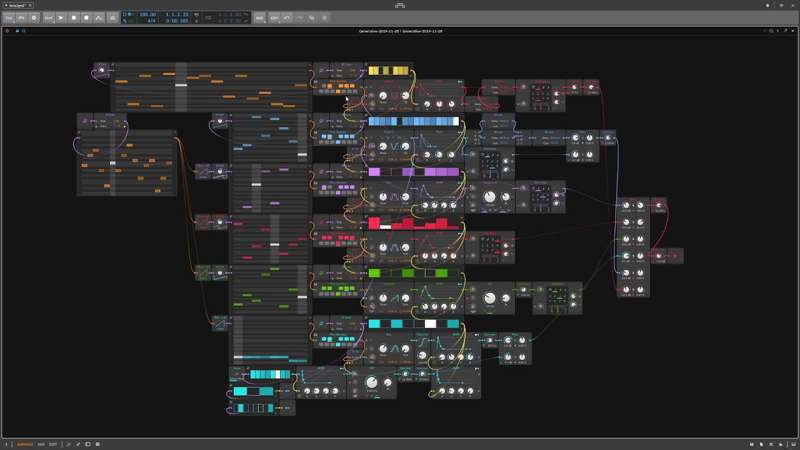The image size is (800, 450).
Task: Click the Play menu button in the toolbar
Action: (21, 18)
